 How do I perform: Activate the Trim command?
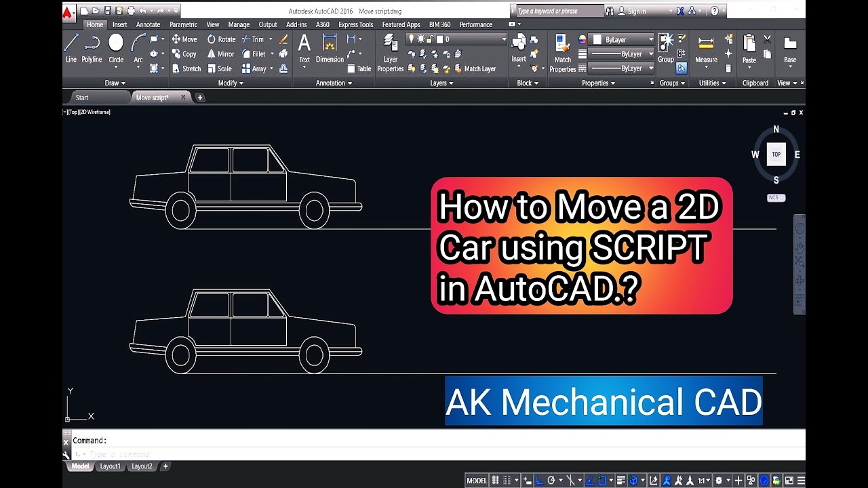pos(253,39)
